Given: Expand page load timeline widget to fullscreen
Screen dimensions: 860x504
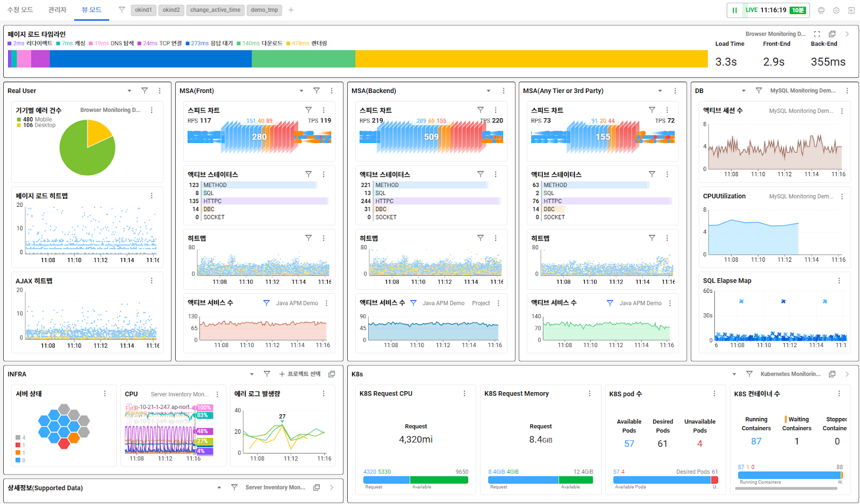Looking at the screenshot, I should pyautogui.click(x=817, y=34).
